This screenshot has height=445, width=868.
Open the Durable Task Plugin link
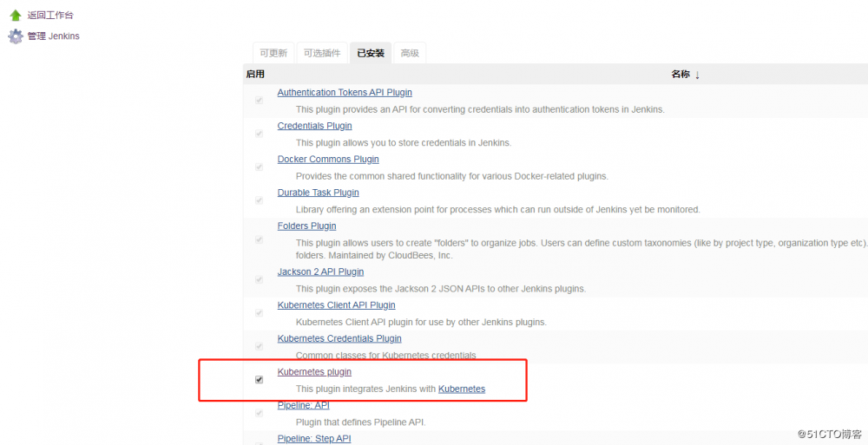(x=319, y=192)
